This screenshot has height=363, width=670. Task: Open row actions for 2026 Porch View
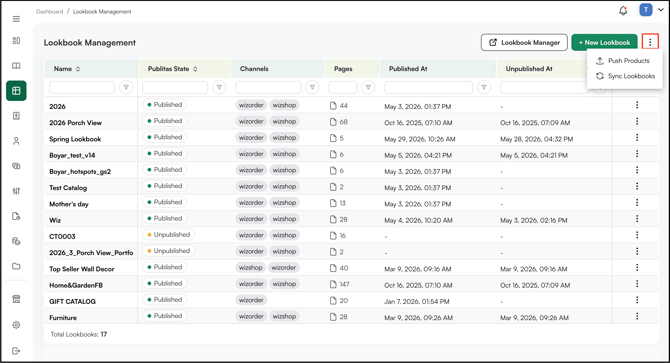pos(637,121)
